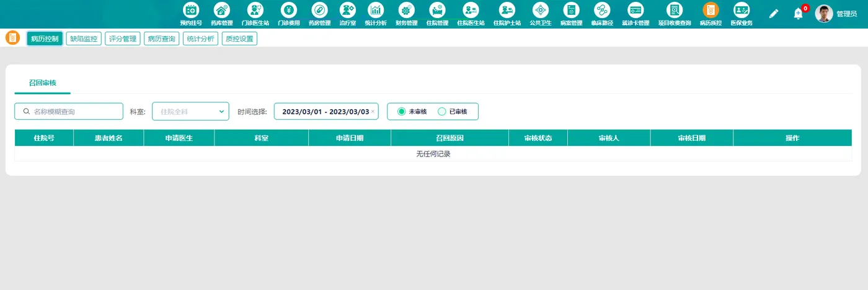Click the 审核状态 column header

[538, 138]
